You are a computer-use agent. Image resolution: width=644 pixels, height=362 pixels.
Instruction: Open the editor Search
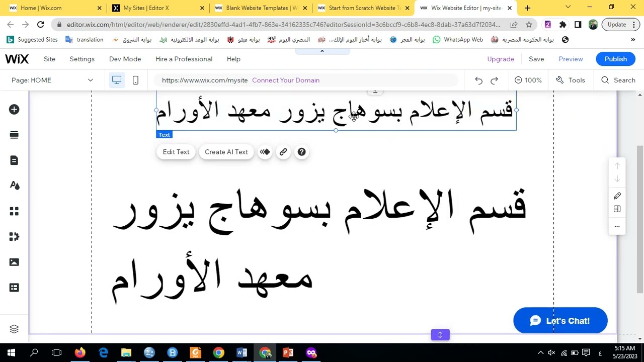coord(618,80)
